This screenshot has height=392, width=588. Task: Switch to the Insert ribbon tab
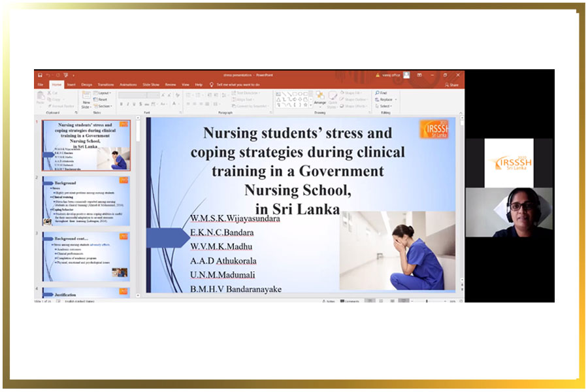pos(71,85)
